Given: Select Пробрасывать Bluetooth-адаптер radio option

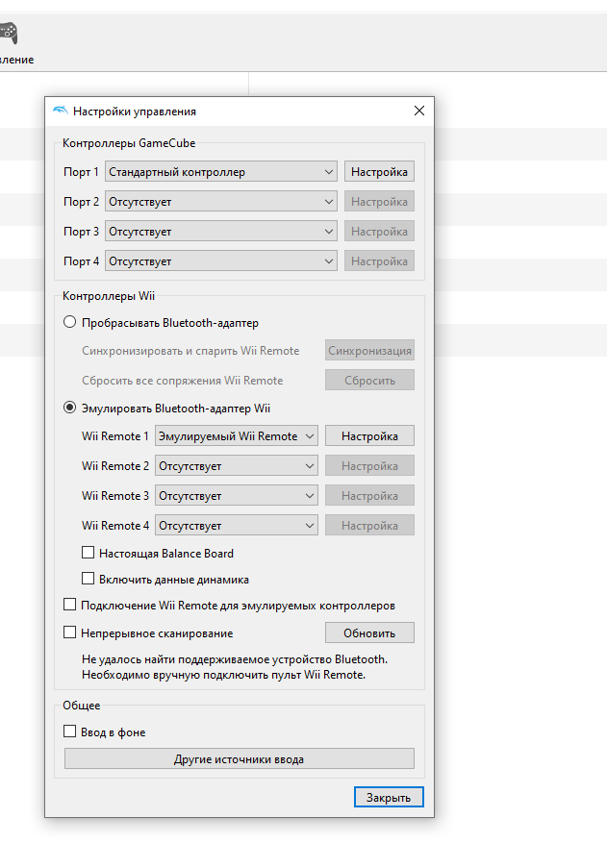Looking at the screenshot, I should [x=69, y=322].
